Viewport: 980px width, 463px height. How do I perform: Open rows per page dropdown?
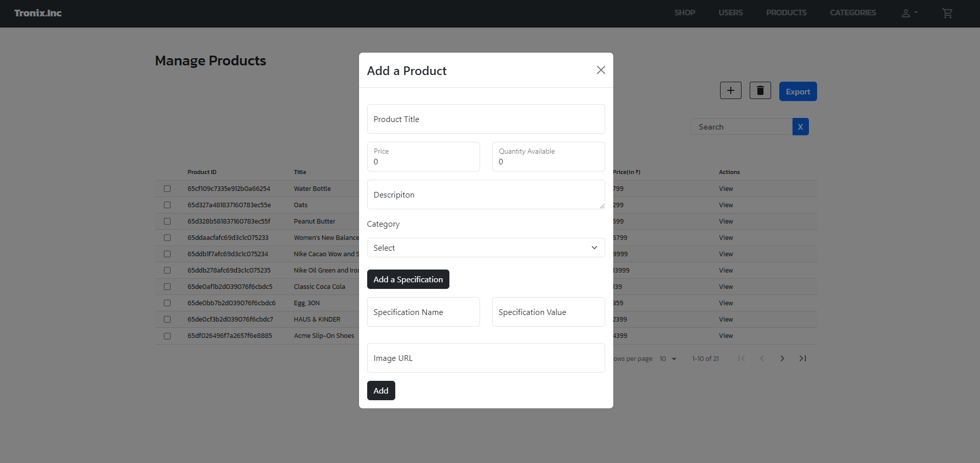(668, 359)
